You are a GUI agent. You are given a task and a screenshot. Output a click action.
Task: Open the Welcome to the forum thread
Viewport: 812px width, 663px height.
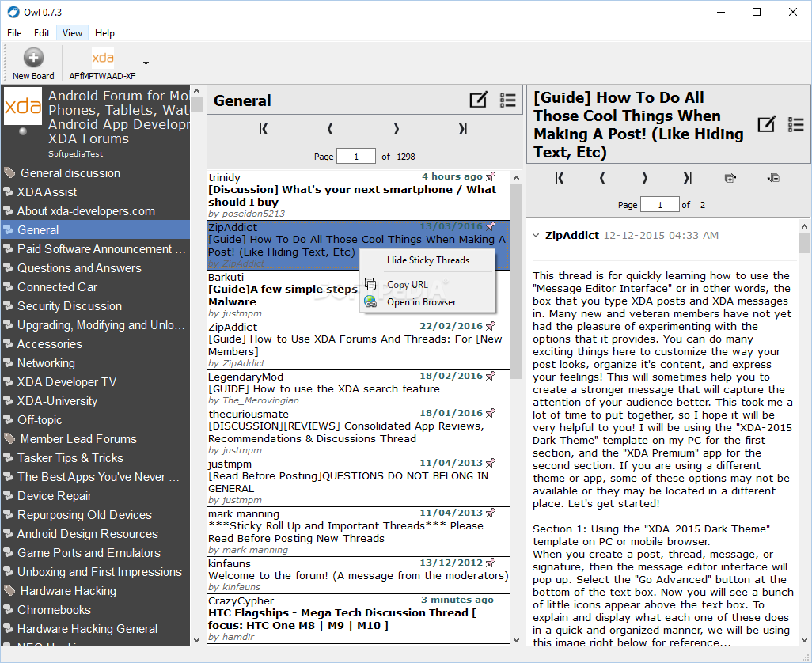coord(359,575)
